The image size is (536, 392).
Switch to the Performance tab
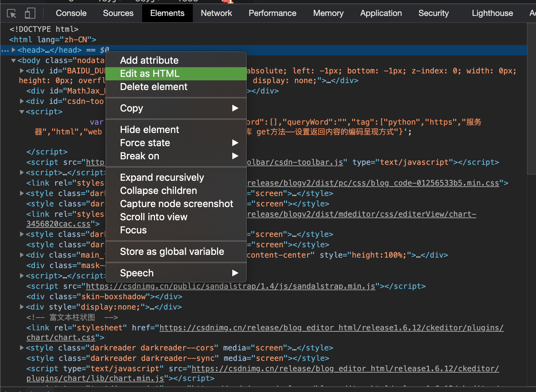(273, 13)
